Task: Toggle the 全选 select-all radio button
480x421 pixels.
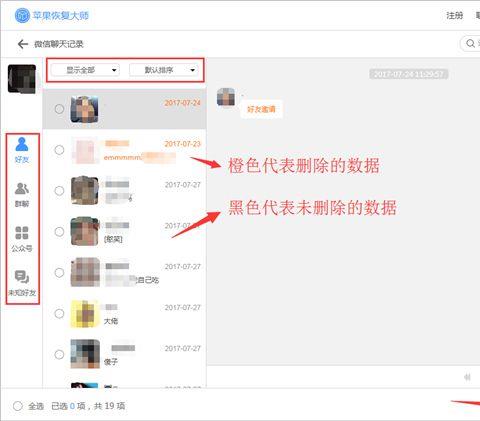Action: pyautogui.click(x=18, y=406)
